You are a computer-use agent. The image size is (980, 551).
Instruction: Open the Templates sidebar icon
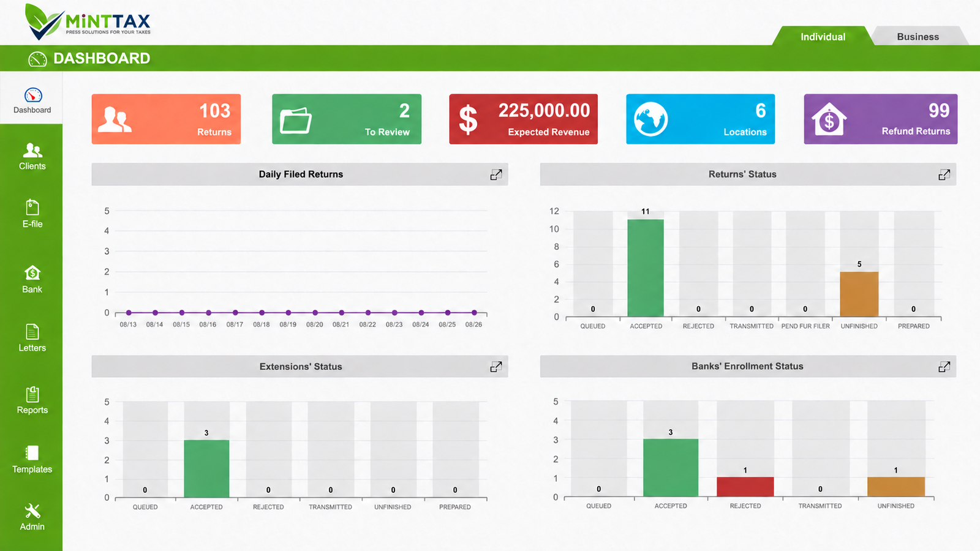tap(32, 460)
